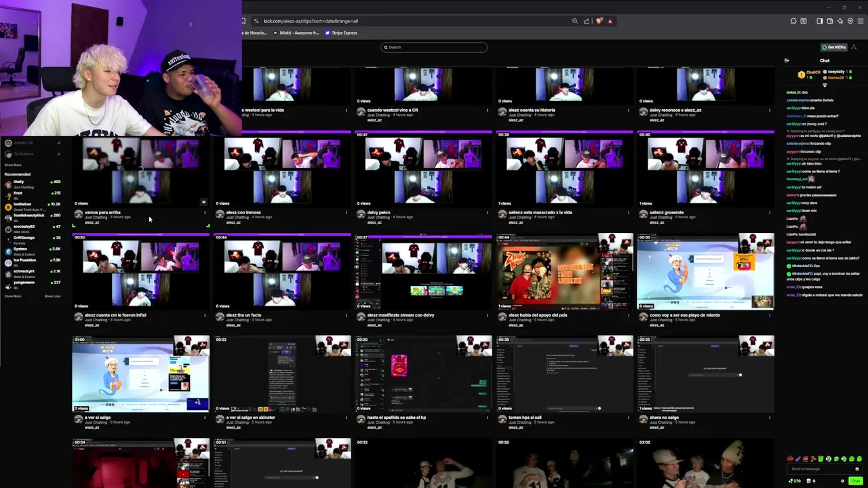Click 'alesz cuenta su historia' clip title
Screen dimensions: 868x488
[x=532, y=110]
